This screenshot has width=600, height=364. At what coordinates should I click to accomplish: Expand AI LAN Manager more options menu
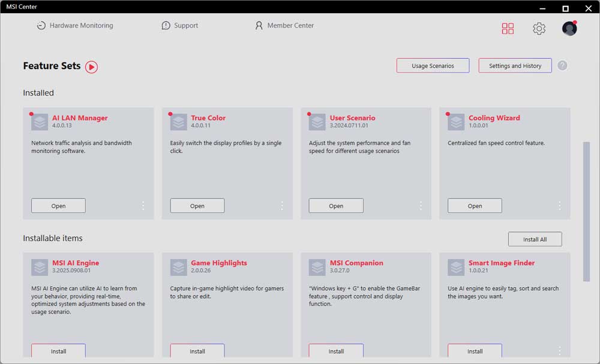click(143, 206)
